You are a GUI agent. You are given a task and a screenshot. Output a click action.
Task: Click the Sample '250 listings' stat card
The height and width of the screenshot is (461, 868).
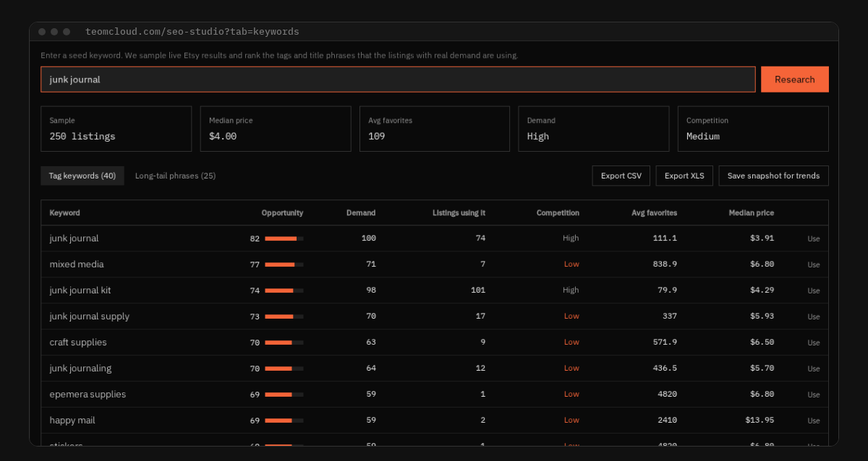[x=116, y=129]
